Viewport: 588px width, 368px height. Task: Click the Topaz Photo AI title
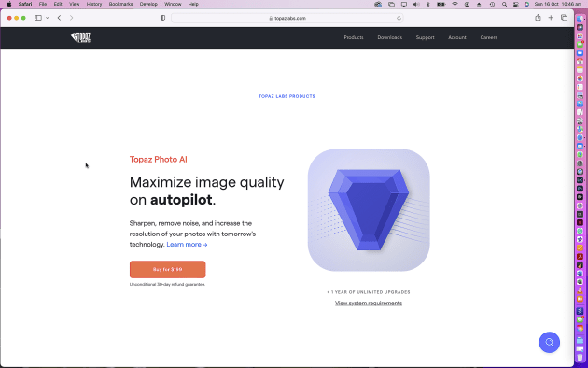coord(159,160)
